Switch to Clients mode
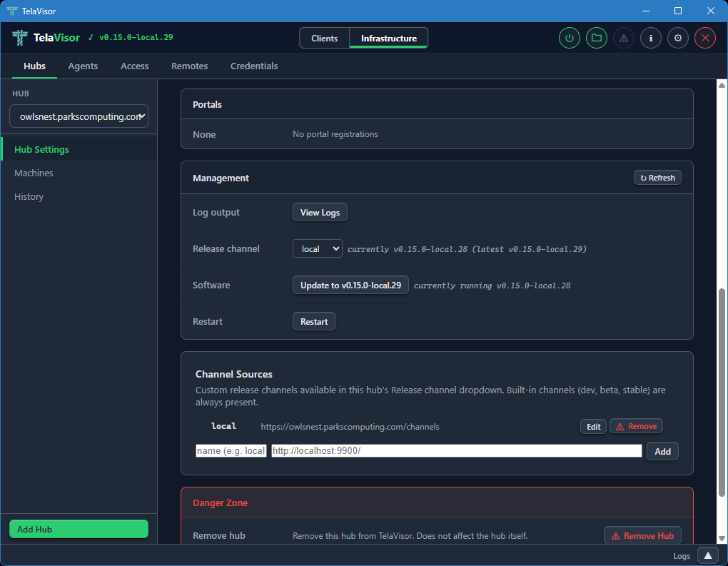This screenshot has width=728, height=566. point(324,38)
